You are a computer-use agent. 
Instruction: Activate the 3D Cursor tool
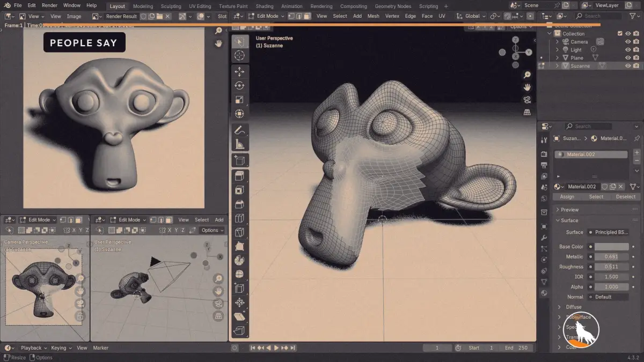[x=240, y=55]
